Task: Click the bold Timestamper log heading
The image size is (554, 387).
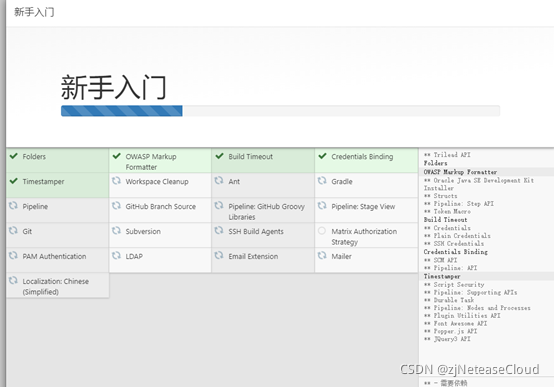Action: point(442,276)
